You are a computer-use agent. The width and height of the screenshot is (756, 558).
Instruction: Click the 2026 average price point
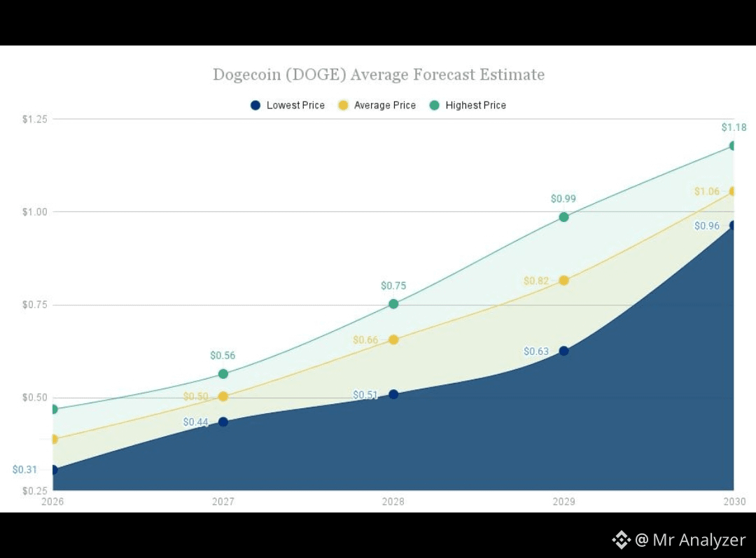(55, 439)
